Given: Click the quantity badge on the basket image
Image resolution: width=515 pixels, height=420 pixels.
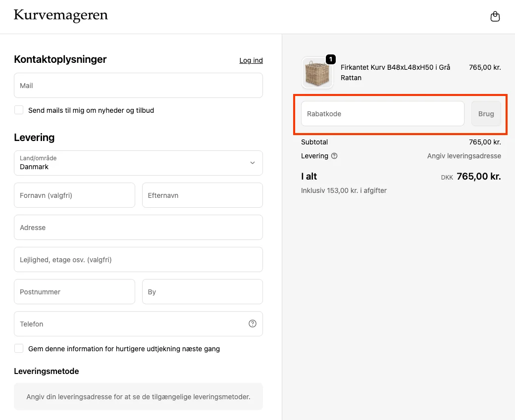Looking at the screenshot, I should tap(330, 59).
